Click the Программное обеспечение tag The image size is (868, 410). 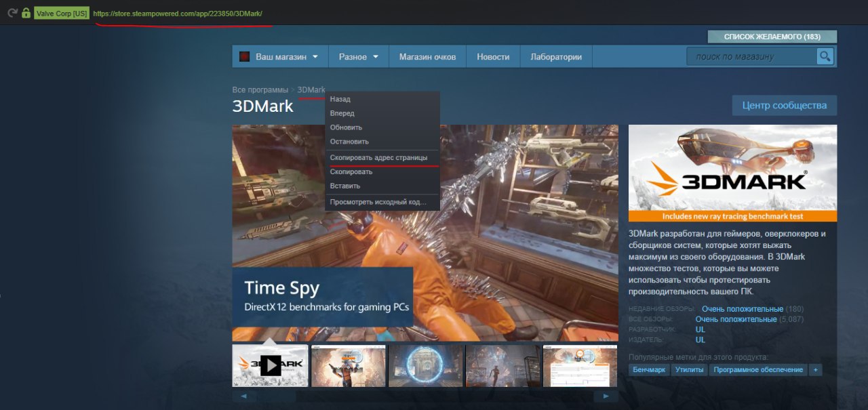(x=758, y=370)
